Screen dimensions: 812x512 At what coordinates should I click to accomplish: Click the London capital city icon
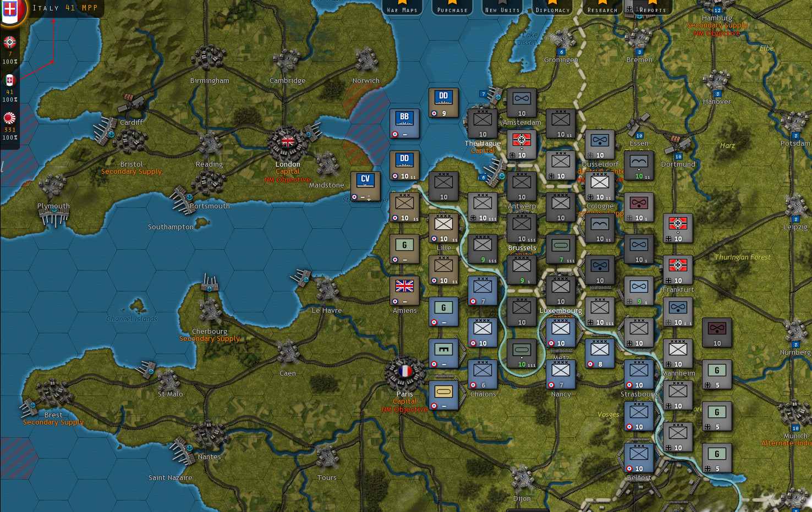(288, 142)
